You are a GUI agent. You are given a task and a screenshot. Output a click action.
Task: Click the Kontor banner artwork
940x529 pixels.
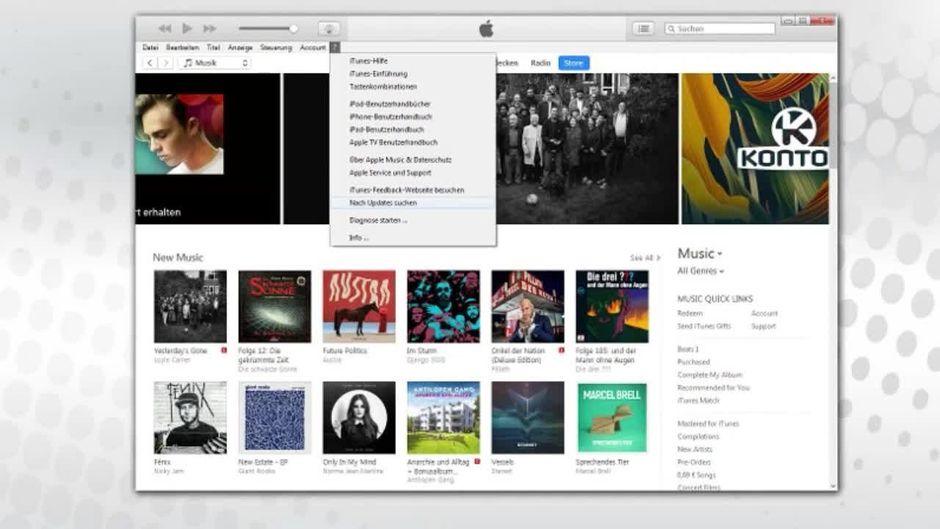[755, 149]
